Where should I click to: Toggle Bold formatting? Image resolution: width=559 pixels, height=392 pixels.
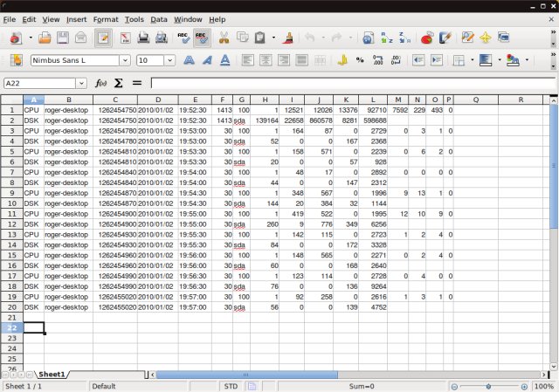coord(189,60)
